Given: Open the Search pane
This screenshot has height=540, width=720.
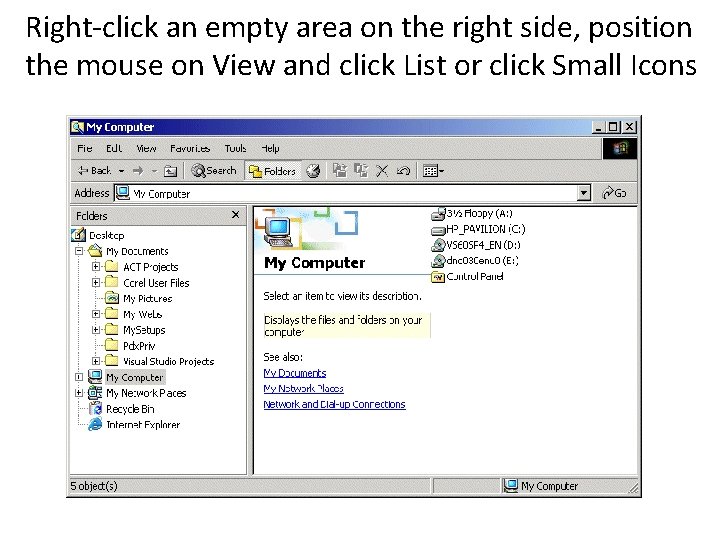Looking at the screenshot, I should pos(214,171).
